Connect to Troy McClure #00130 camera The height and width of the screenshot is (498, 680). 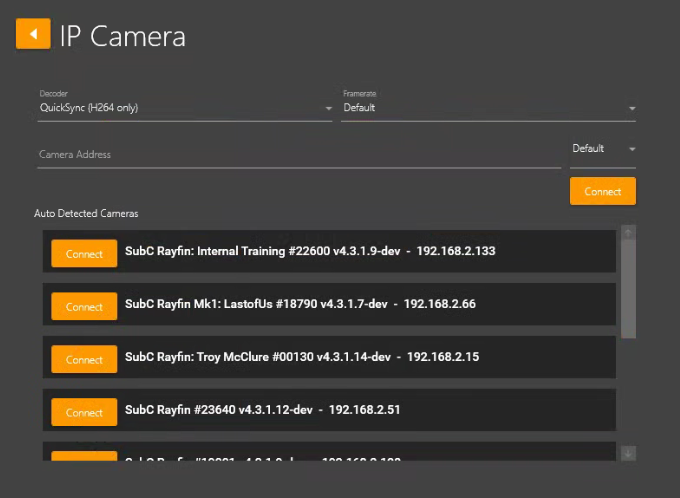pos(84,360)
